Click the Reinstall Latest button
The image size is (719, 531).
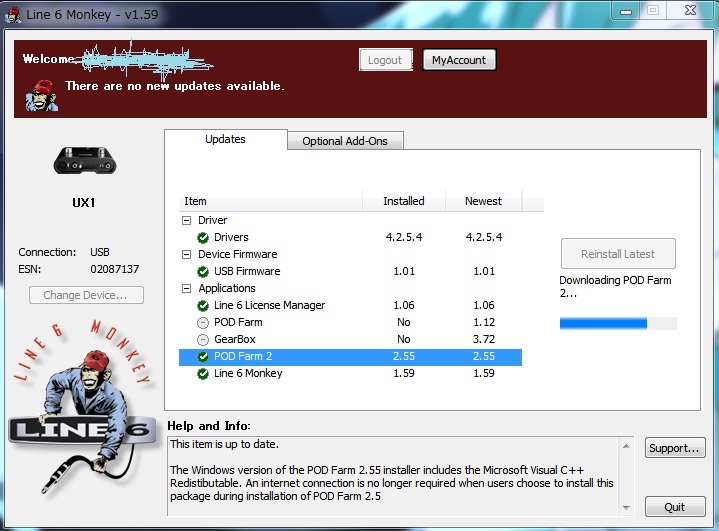tap(618, 254)
